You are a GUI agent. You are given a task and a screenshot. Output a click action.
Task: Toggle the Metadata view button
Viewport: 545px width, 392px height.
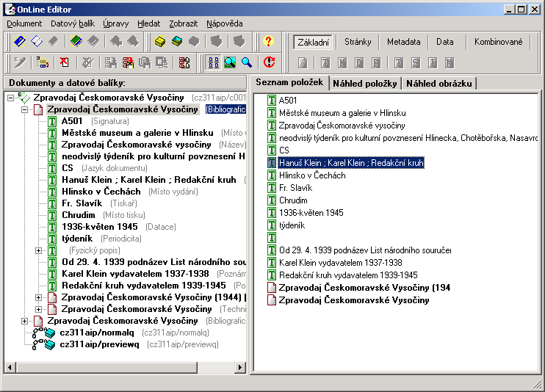403,42
